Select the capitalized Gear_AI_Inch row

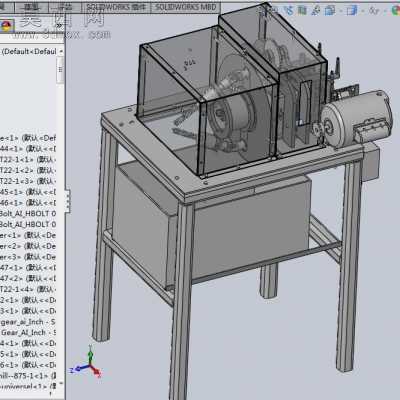pos(28,333)
